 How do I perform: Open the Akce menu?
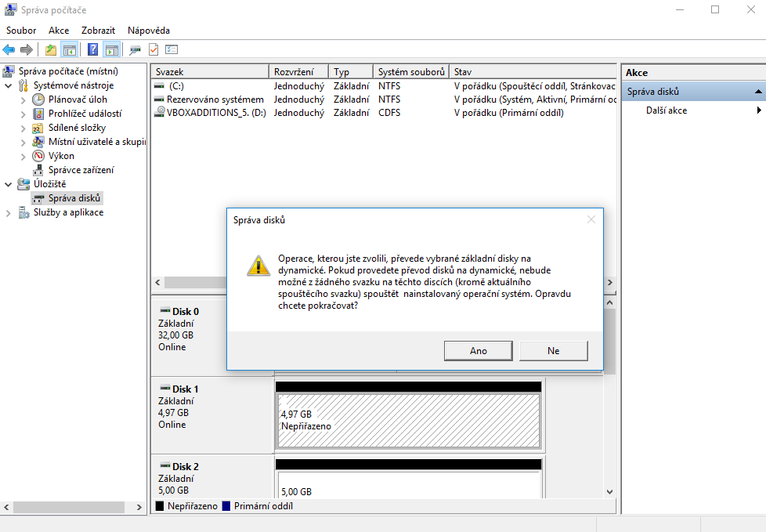[x=59, y=31]
